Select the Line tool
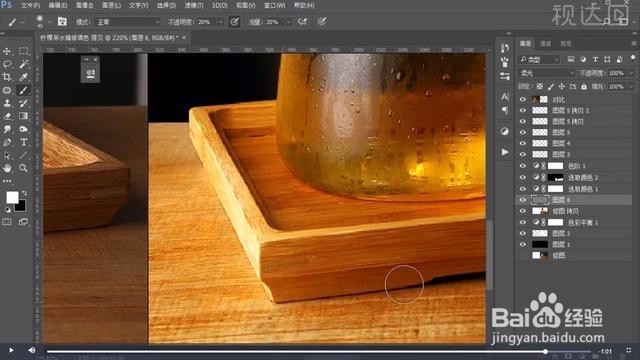 23,155
